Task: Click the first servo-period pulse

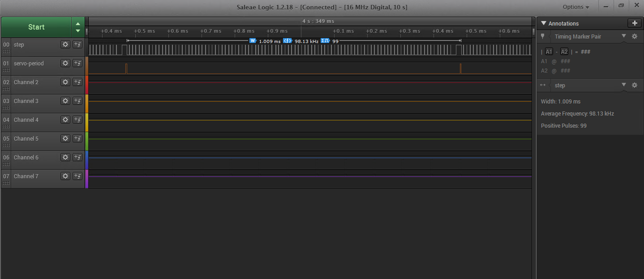Action: coord(126,69)
